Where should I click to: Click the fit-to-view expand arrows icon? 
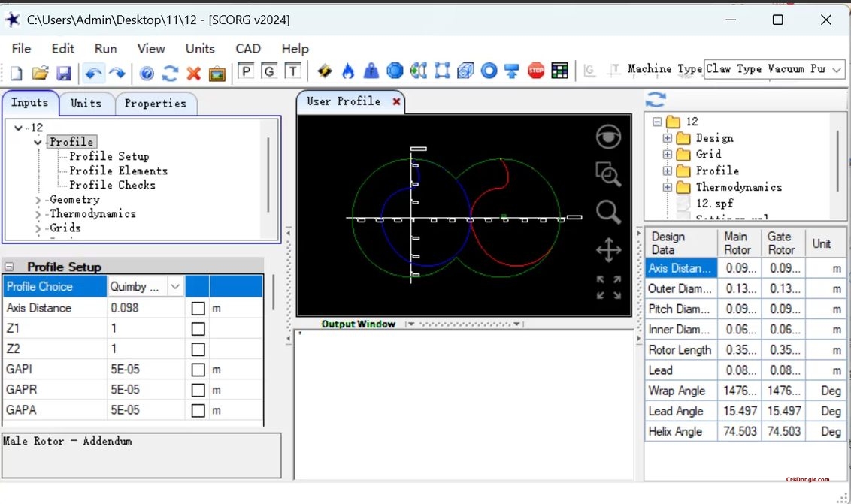[608, 288]
